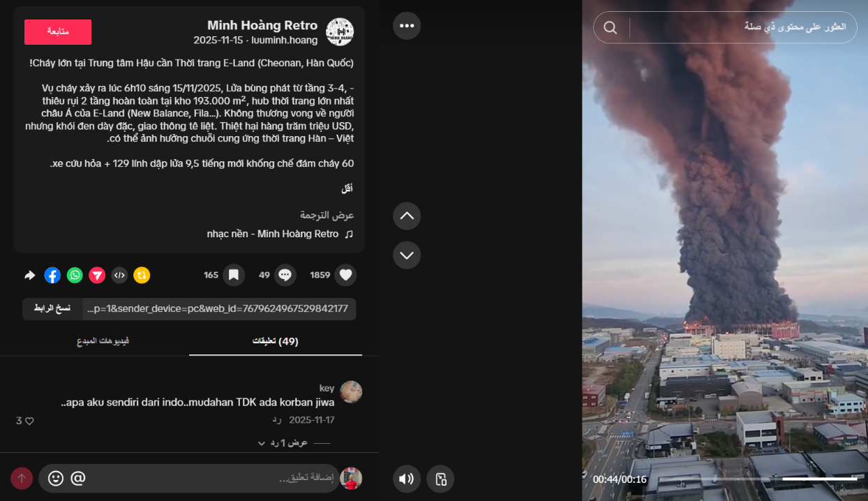Open the emoji picker in comment box
Image resolution: width=868 pixels, height=501 pixels.
coord(56,478)
